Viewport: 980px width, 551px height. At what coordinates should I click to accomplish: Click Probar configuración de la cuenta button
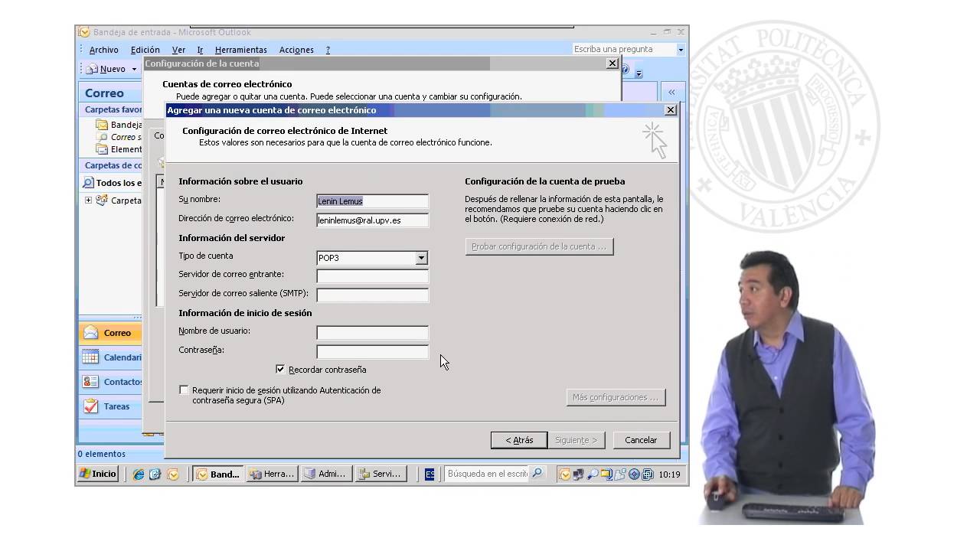click(539, 246)
